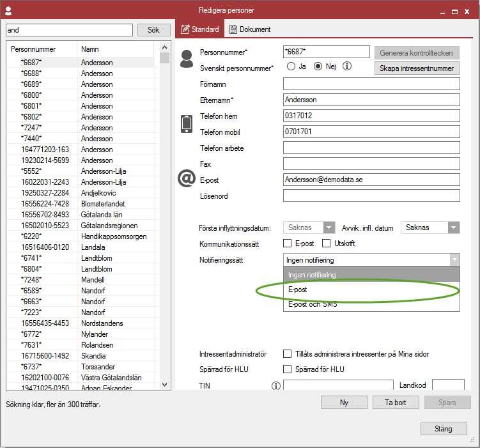Sort by the Personnummer column header
This screenshot has width=480, height=448.
[x=42, y=49]
